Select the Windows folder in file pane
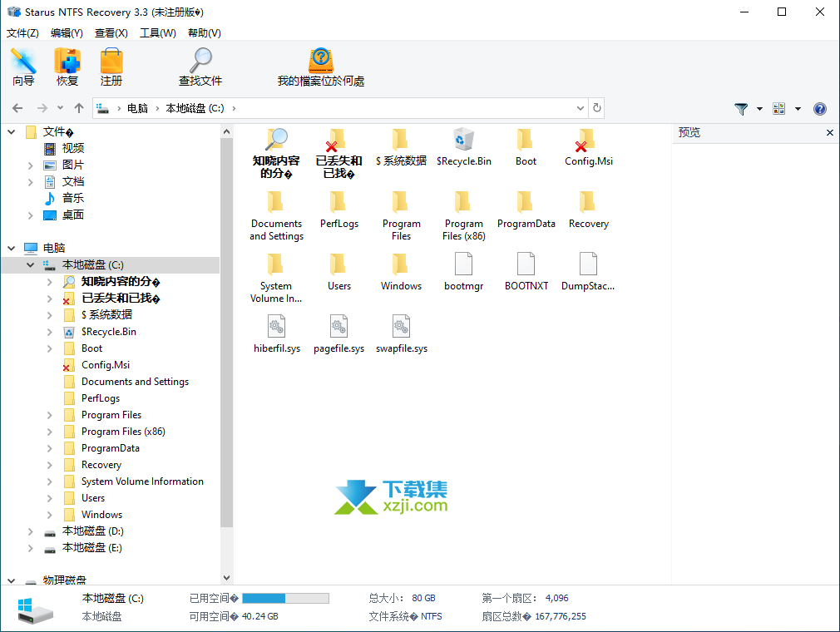840x632 pixels. tap(401, 272)
